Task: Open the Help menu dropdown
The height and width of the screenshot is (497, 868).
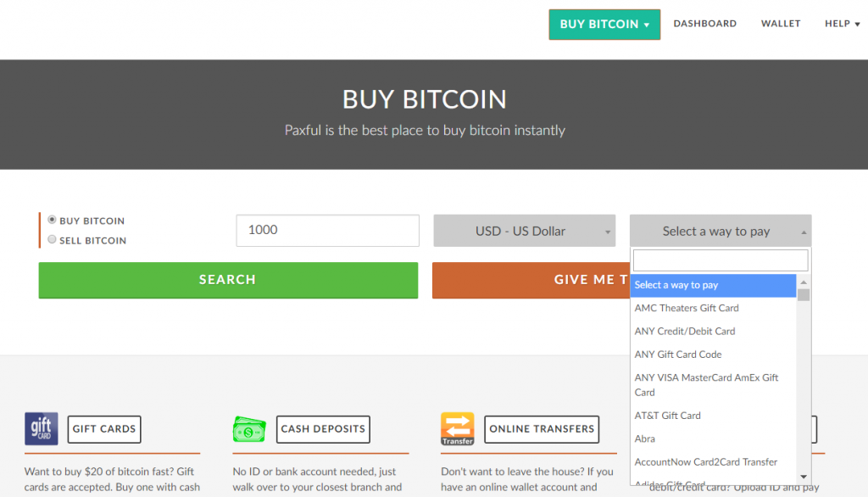Action: click(x=842, y=24)
